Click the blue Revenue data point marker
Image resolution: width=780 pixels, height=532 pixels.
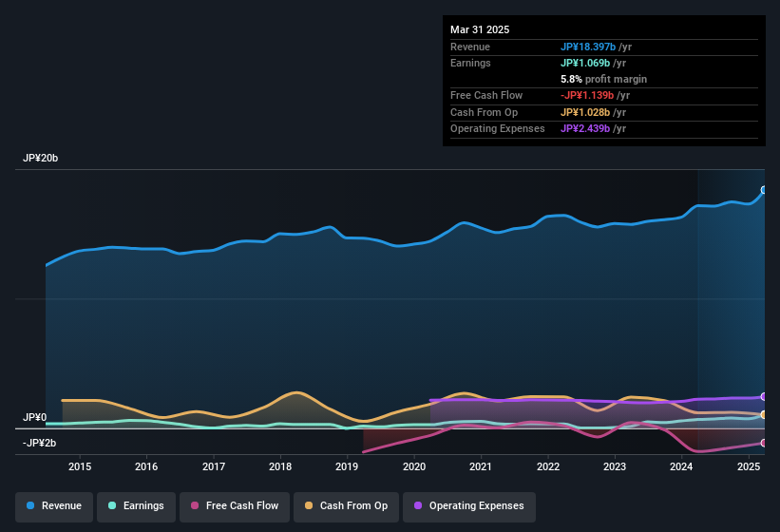pos(764,190)
